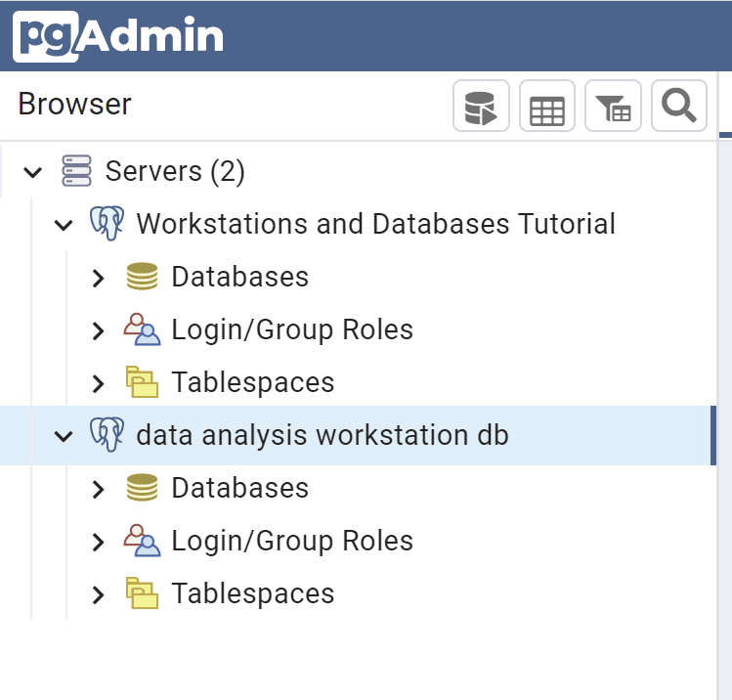
Task: Expand Tablespaces under Workstations and Databases Tutorial
Action: point(97,383)
